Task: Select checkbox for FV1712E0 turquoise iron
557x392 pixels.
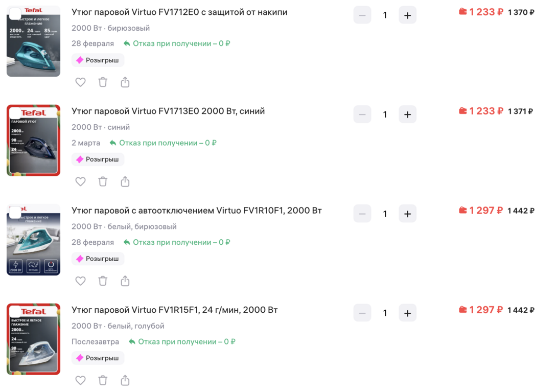Action: point(15,14)
